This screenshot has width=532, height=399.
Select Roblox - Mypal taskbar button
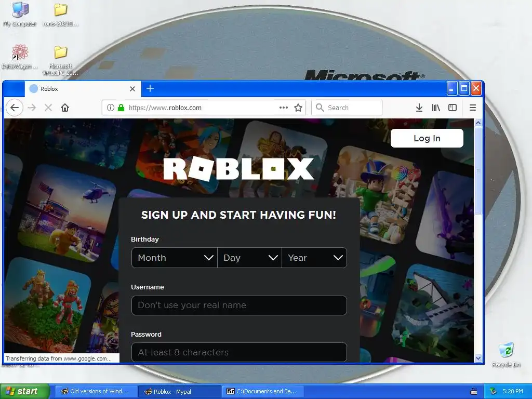pos(179,392)
